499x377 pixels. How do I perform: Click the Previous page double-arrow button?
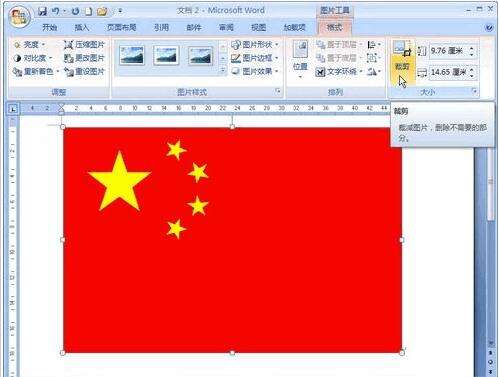pos(491,353)
